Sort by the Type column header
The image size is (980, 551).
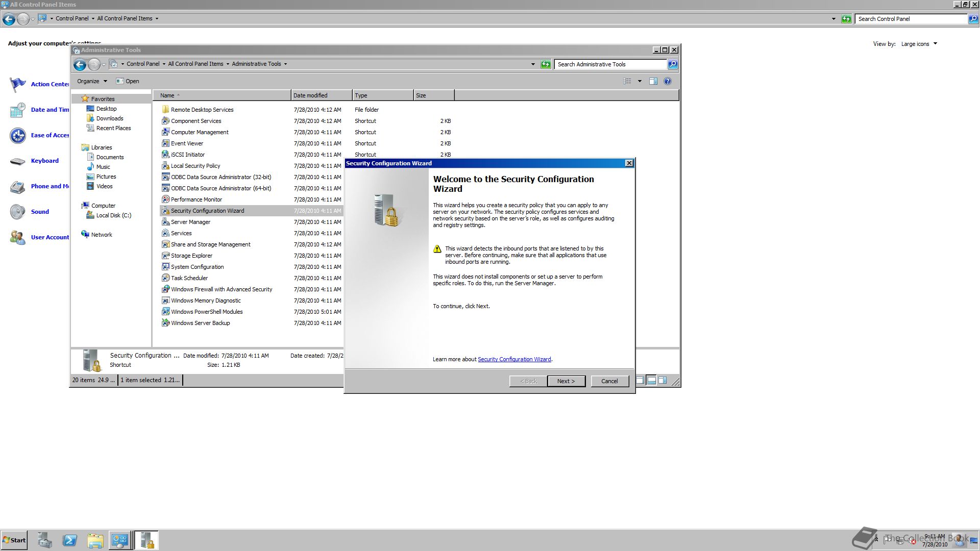tap(383, 95)
